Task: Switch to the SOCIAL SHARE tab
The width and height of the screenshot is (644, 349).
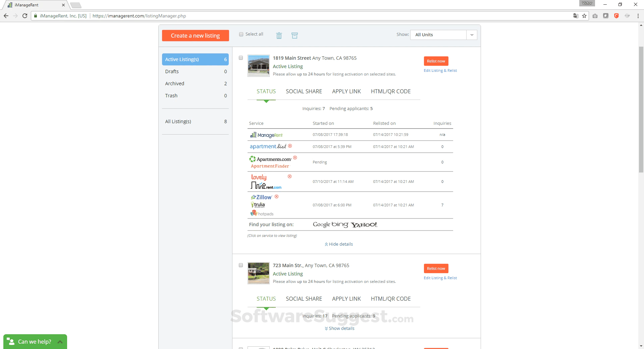Action: tap(304, 91)
